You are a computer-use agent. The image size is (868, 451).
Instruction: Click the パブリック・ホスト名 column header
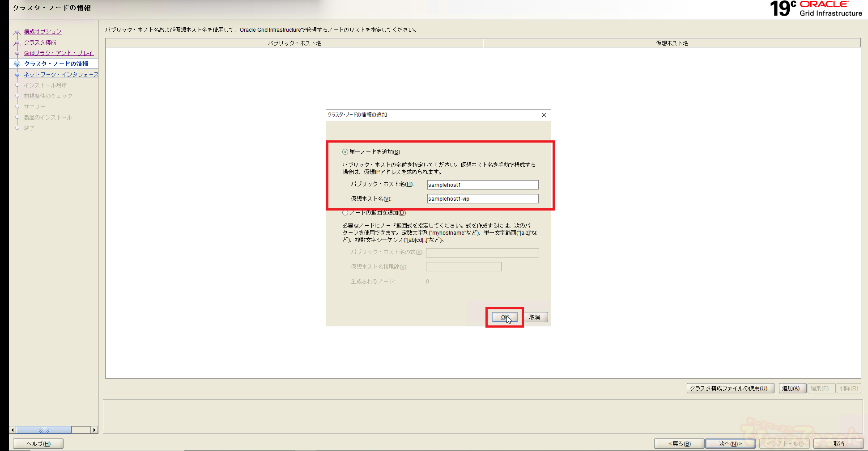coord(294,43)
